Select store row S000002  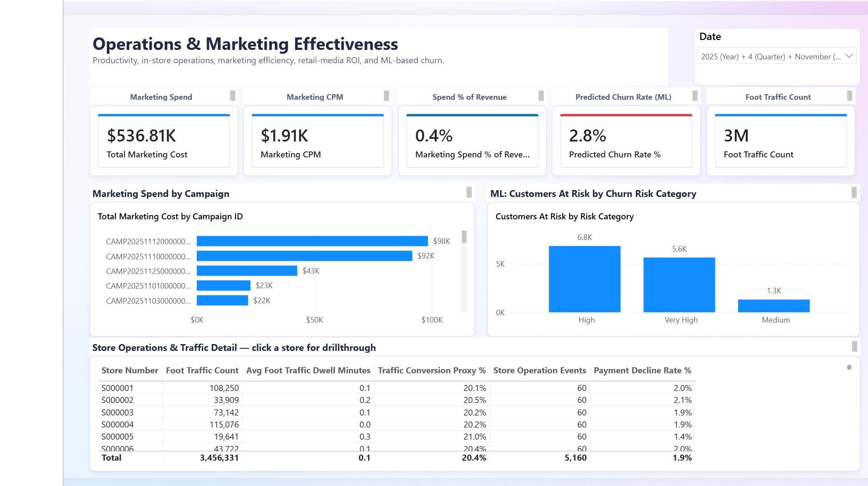397,400
